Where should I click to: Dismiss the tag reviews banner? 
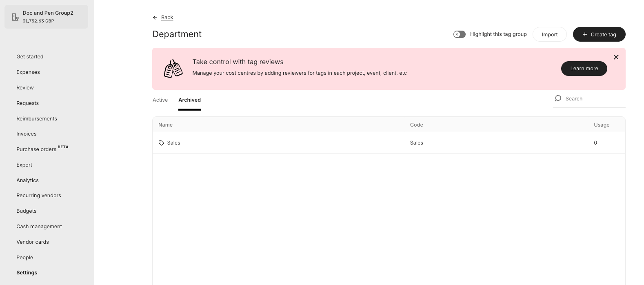pos(616,57)
